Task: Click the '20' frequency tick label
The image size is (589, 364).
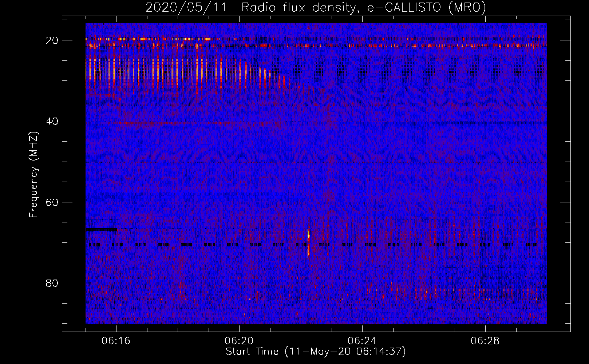Action: point(52,40)
